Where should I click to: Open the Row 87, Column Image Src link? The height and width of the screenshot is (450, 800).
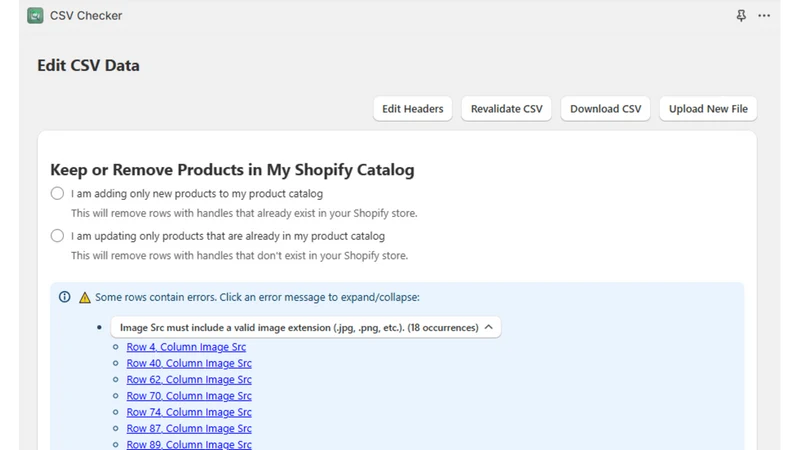coord(189,429)
